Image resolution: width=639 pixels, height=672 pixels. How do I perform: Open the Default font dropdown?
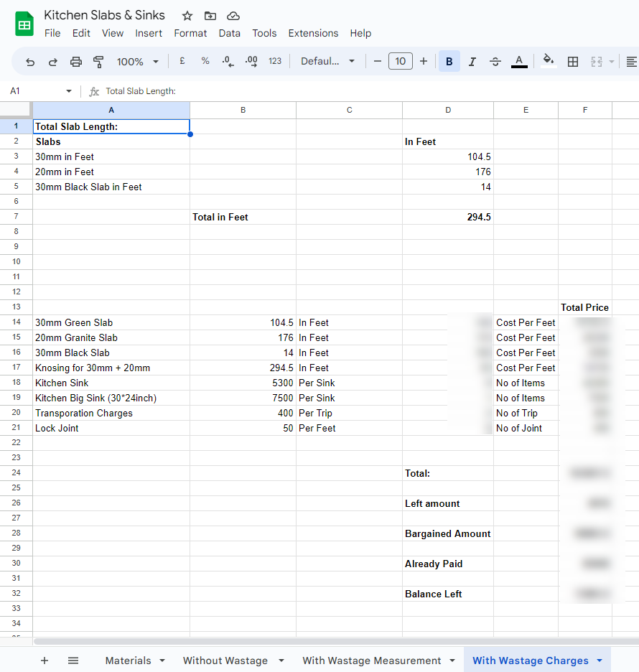(x=327, y=62)
